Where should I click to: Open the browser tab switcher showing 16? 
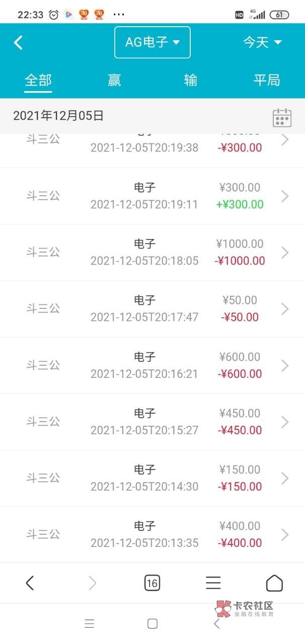click(152, 583)
